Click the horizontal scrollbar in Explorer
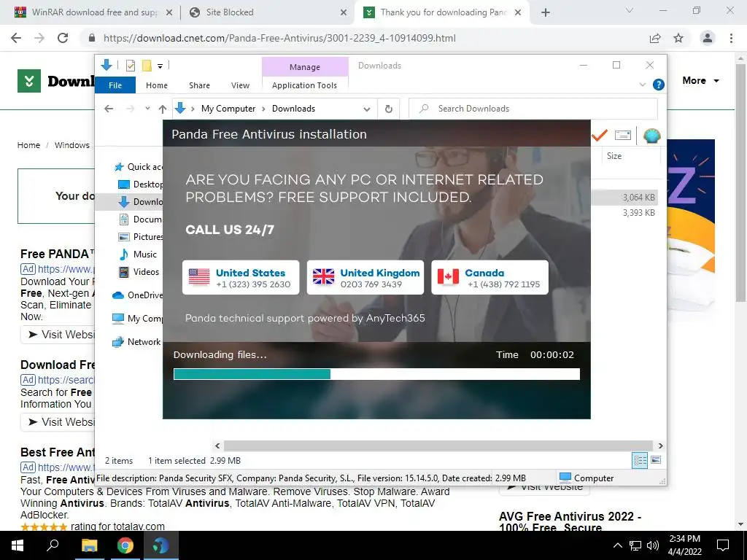747x560 pixels. tap(438, 446)
